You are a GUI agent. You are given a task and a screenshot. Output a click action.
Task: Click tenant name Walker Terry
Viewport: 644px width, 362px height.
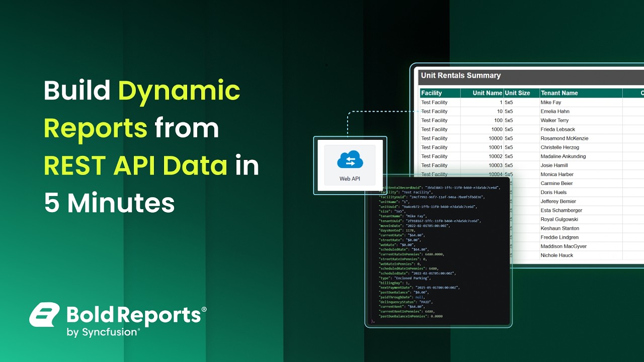click(554, 121)
